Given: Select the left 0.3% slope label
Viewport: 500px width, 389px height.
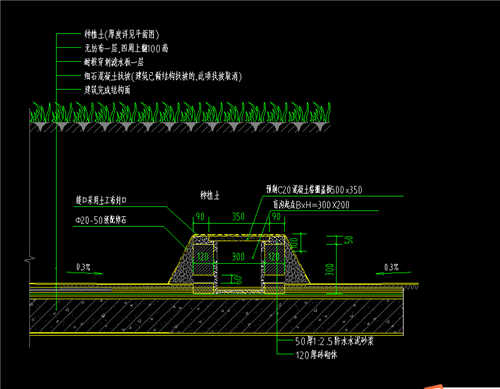Looking at the screenshot, I should point(84,267).
